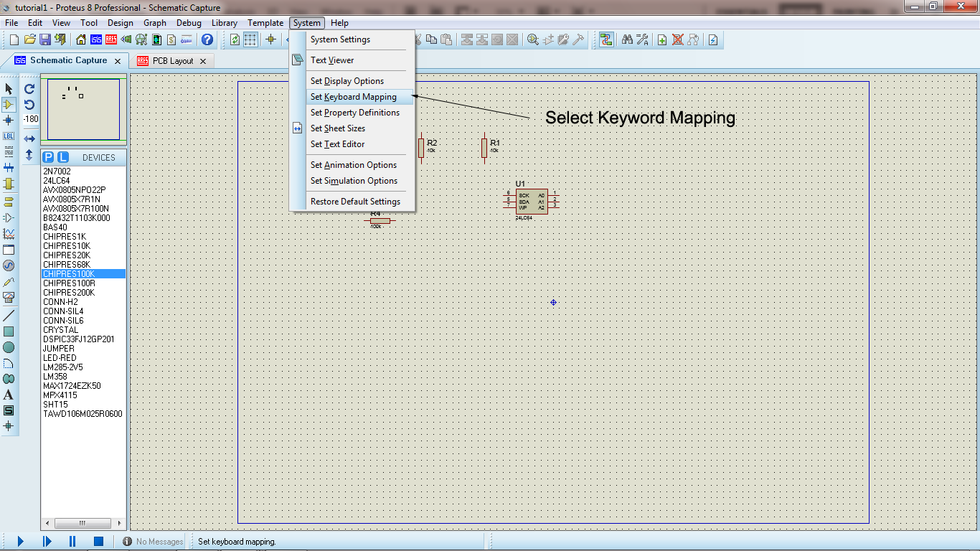
Task: Select CRYSTAL in the devices list
Action: click(61, 330)
